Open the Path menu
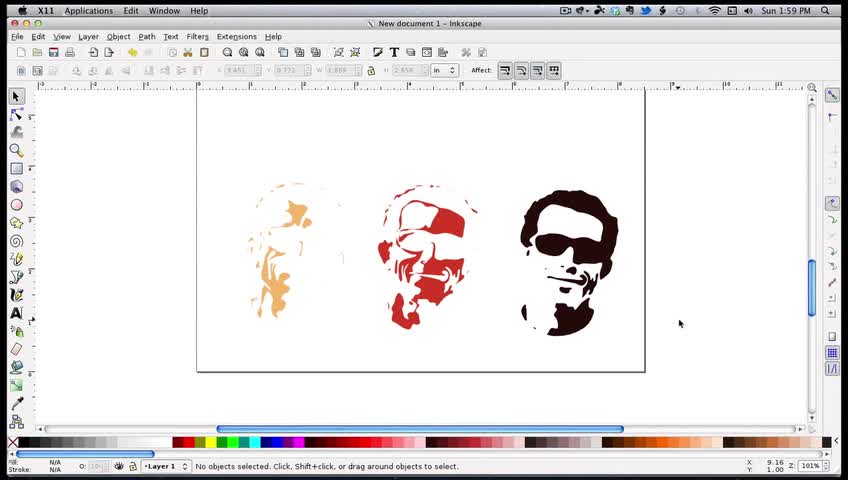 tap(147, 37)
